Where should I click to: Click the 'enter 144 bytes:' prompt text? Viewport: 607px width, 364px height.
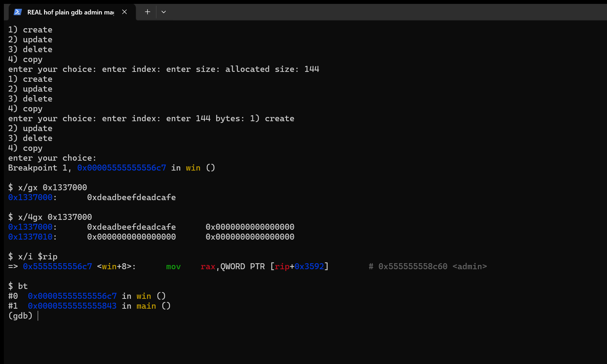tap(206, 118)
